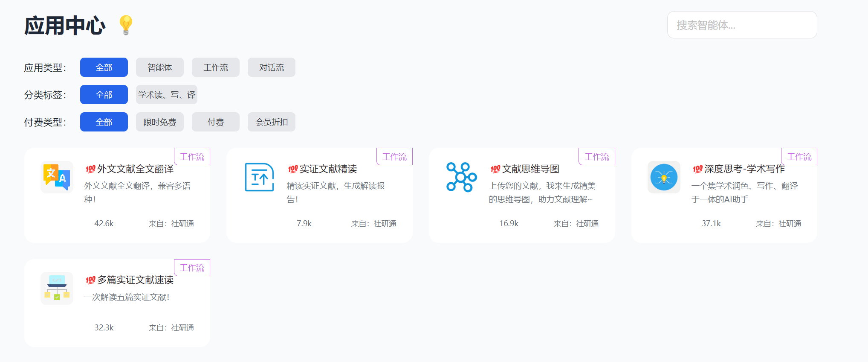Click 来自：社研通 on the 深度思考-学术写作 card
Viewport: 868px width, 362px height.
pyautogui.click(x=779, y=224)
